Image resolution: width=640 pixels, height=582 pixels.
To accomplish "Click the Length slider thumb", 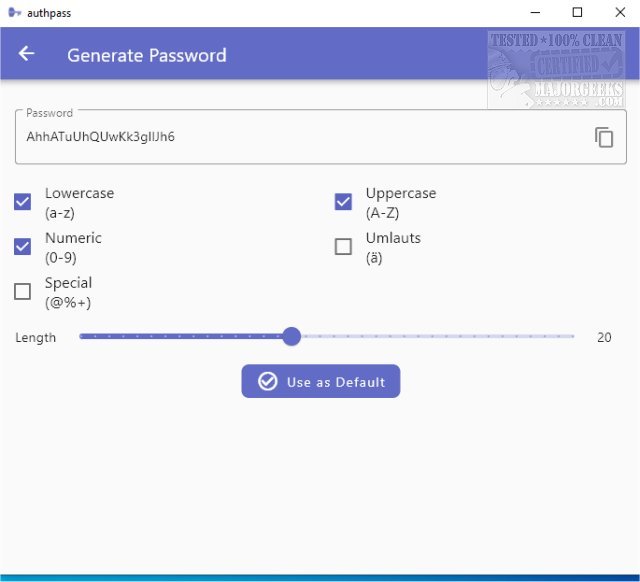I will [291, 337].
